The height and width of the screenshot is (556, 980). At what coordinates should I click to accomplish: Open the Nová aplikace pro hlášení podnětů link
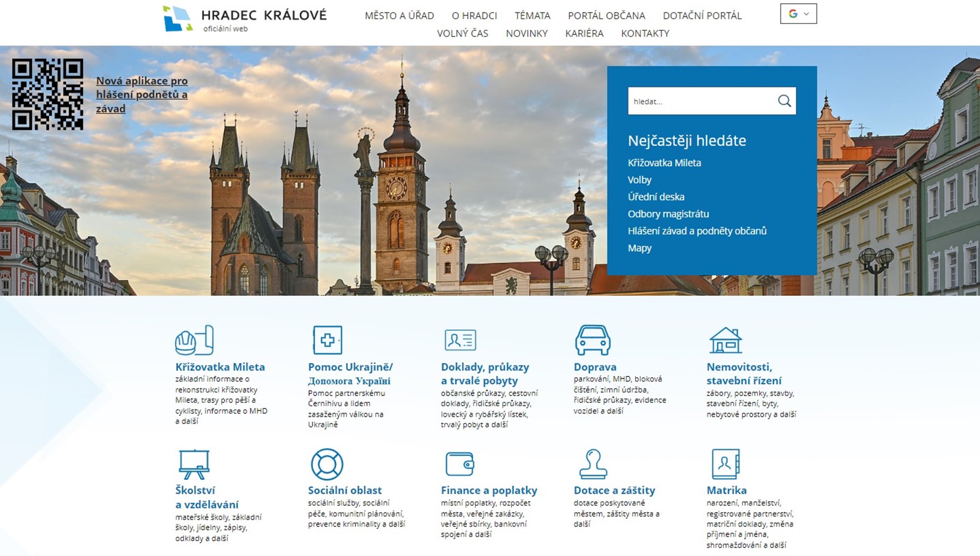142,95
